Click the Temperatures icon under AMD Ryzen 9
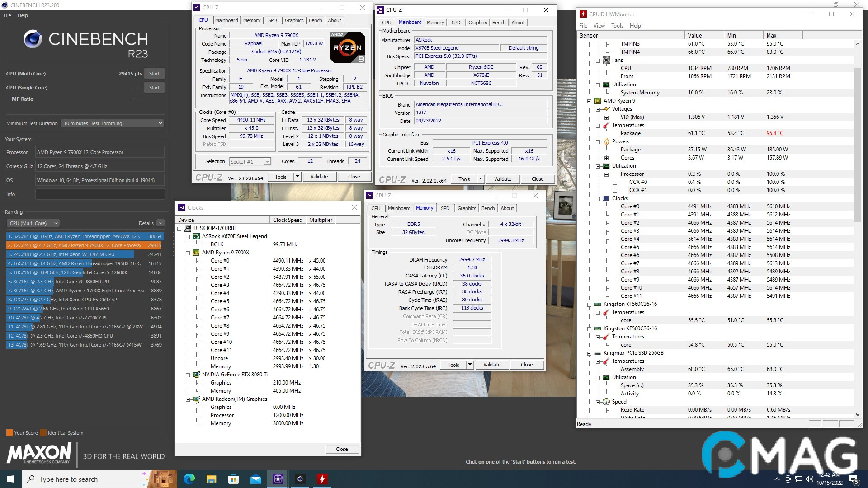 (x=606, y=125)
